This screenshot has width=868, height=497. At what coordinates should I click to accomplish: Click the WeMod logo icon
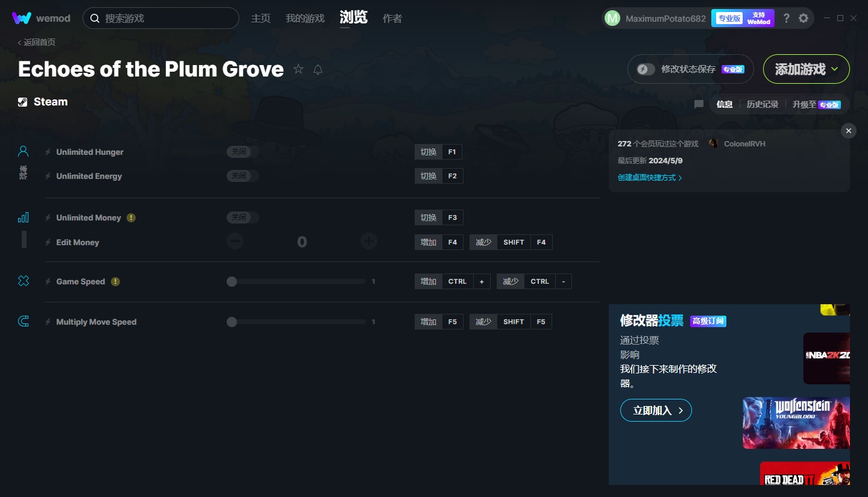click(x=21, y=18)
